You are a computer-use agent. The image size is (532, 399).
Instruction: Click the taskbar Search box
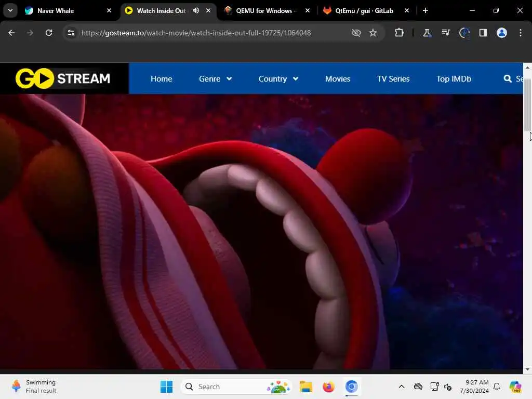[237, 387]
